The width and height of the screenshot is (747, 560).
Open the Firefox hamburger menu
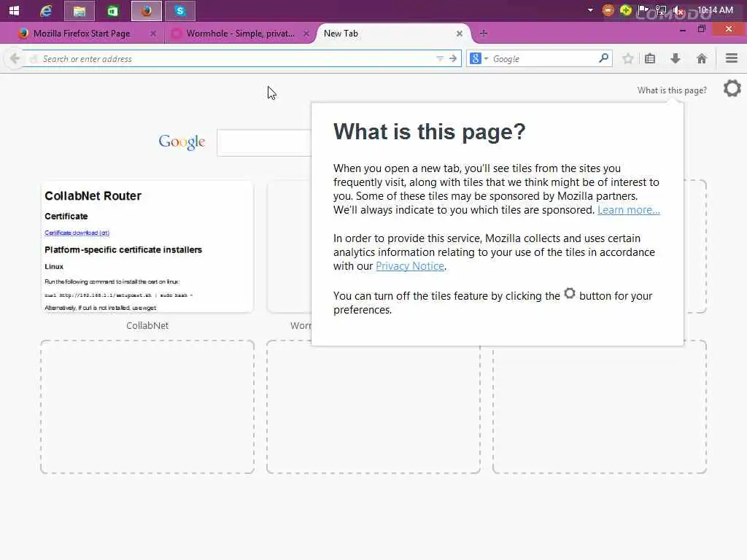732,58
